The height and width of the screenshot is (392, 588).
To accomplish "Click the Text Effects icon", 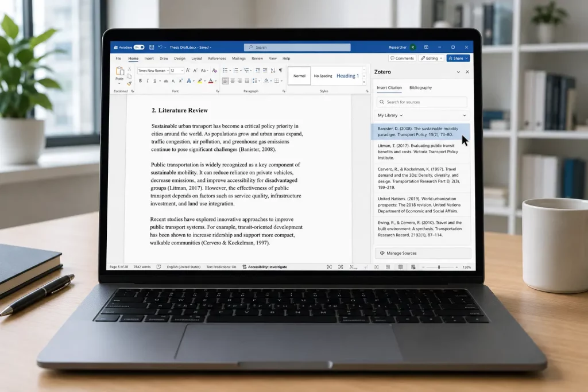I will 189,80.
